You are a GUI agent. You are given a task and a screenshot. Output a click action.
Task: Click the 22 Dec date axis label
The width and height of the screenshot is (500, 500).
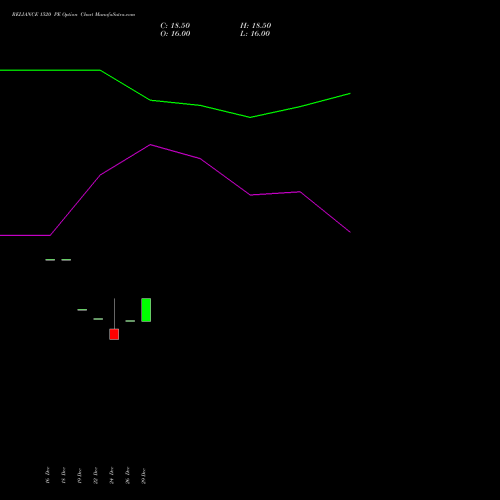[96, 476]
